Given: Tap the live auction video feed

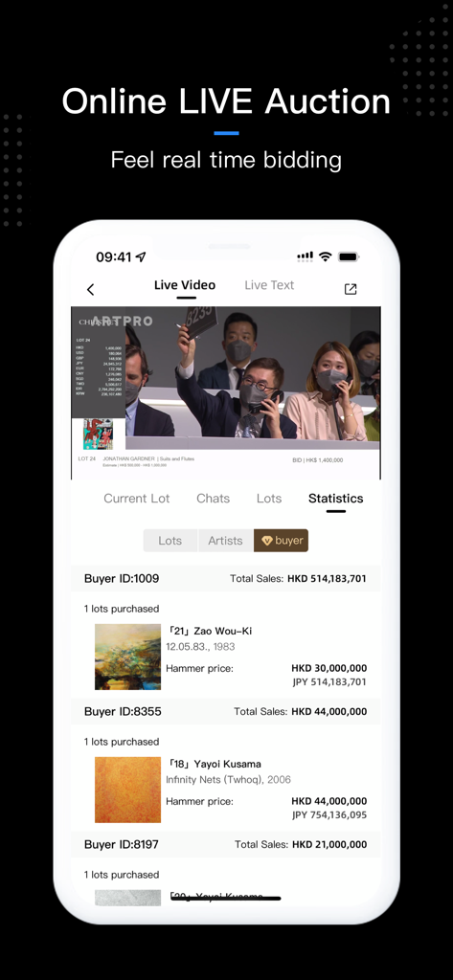Looking at the screenshot, I should [226, 392].
